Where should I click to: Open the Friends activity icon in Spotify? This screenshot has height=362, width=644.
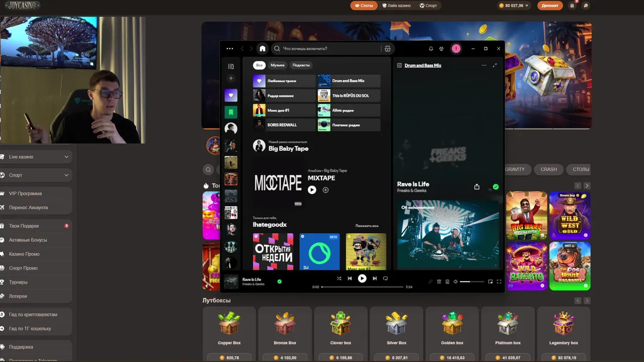[441, 49]
